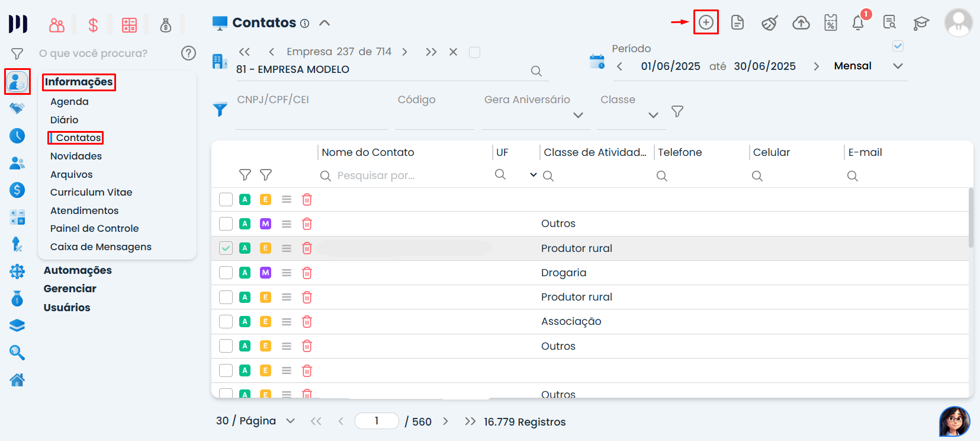Toggle the Período checkbox
Image resolution: width=980 pixels, height=441 pixels.
[898, 46]
